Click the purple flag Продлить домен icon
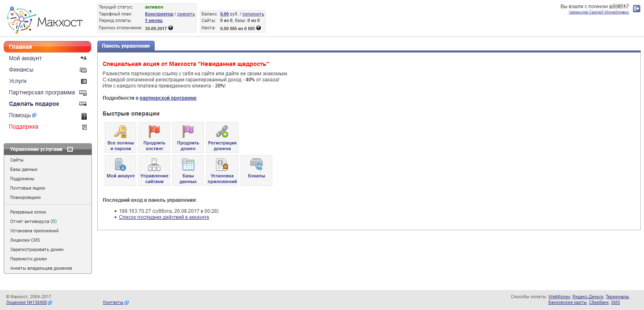Viewport: 644px width, 310px height. pos(188,131)
